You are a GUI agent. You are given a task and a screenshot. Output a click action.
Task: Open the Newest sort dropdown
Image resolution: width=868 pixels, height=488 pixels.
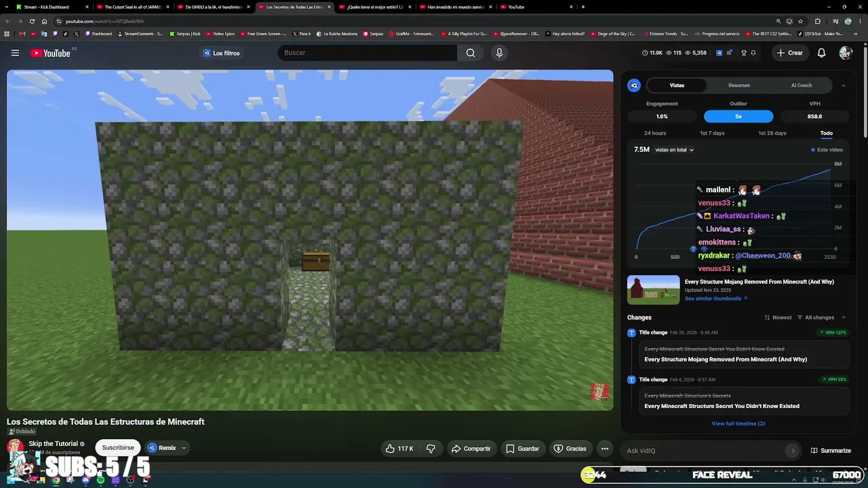point(778,318)
